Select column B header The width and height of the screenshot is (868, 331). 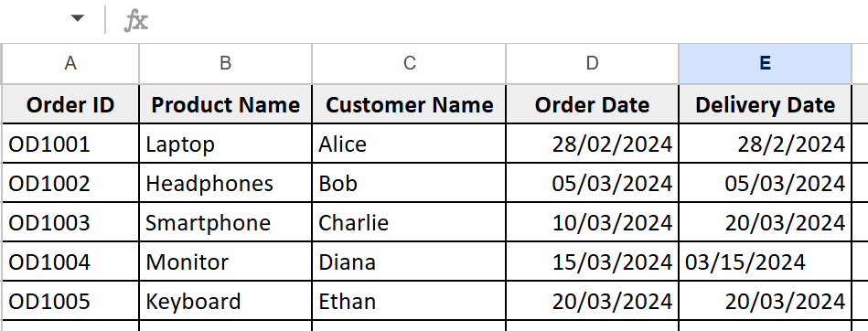point(225,64)
